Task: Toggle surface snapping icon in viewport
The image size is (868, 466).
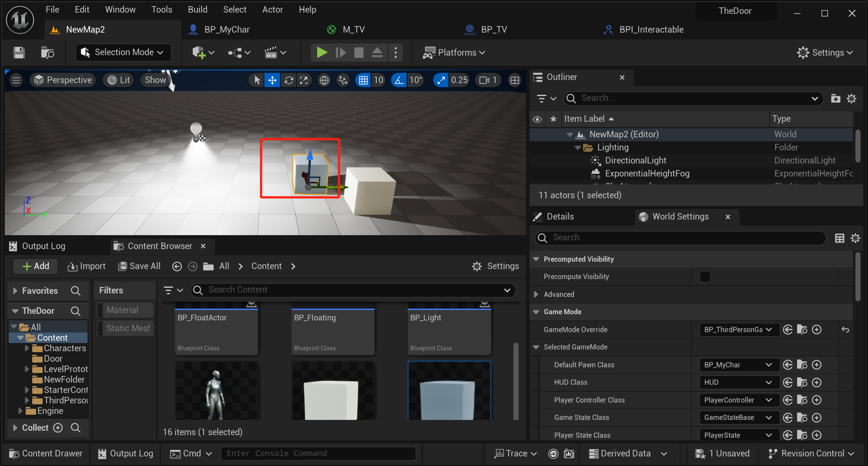Action: [343, 80]
